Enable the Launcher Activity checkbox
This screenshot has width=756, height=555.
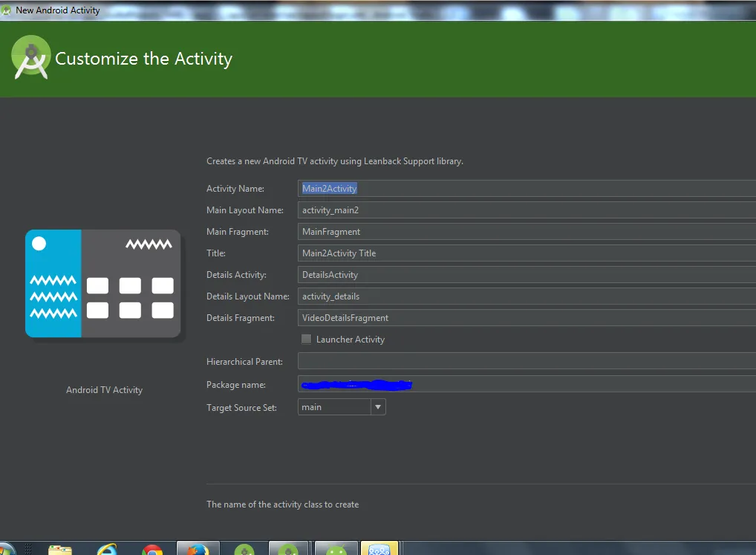[x=306, y=340]
